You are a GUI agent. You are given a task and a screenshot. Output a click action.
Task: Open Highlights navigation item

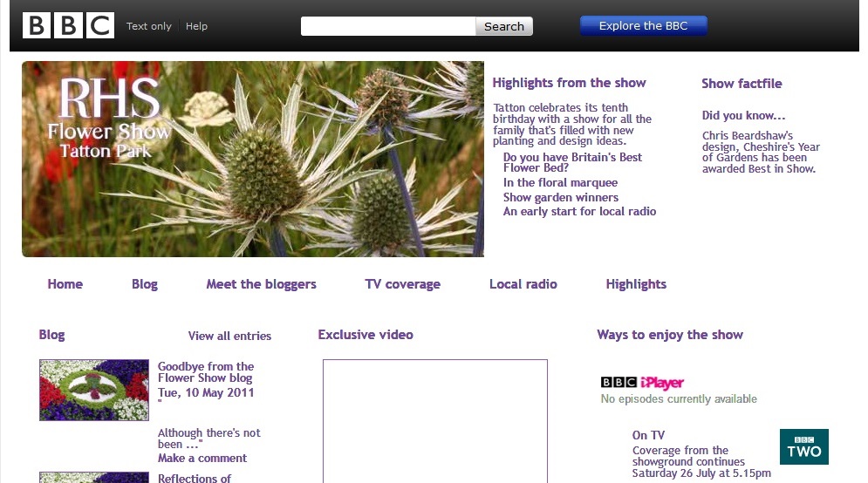coord(636,284)
